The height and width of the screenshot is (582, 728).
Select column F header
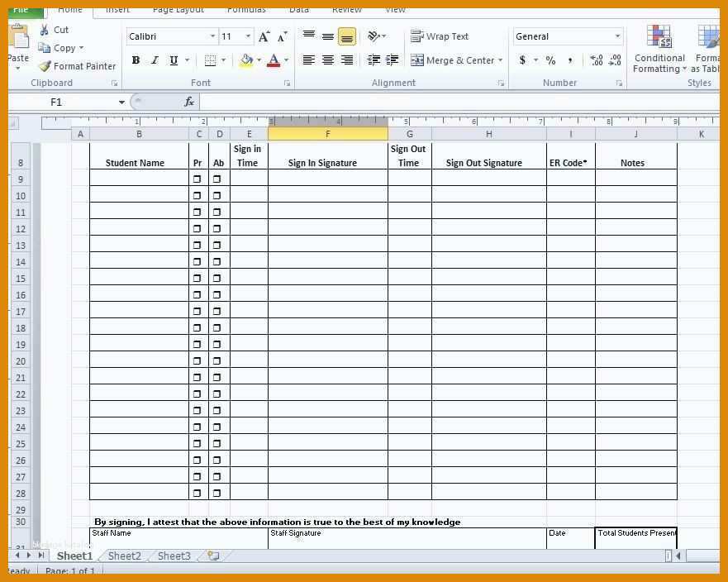point(328,134)
